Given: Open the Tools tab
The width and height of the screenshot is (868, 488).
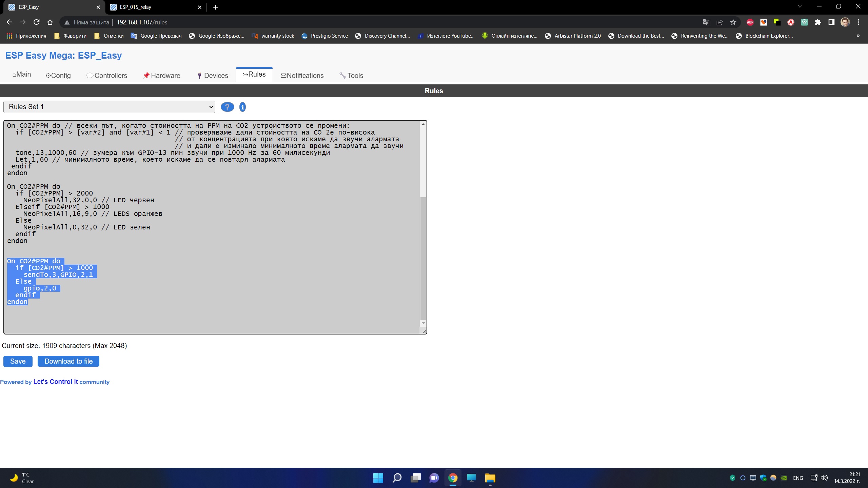Looking at the screenshot, I should pyautogui.click(x=351, y=76).
